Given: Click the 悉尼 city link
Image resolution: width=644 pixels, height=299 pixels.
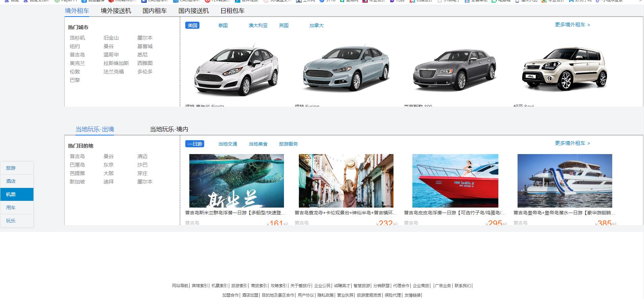Looking at the screenshot, I should click(142, 55).
